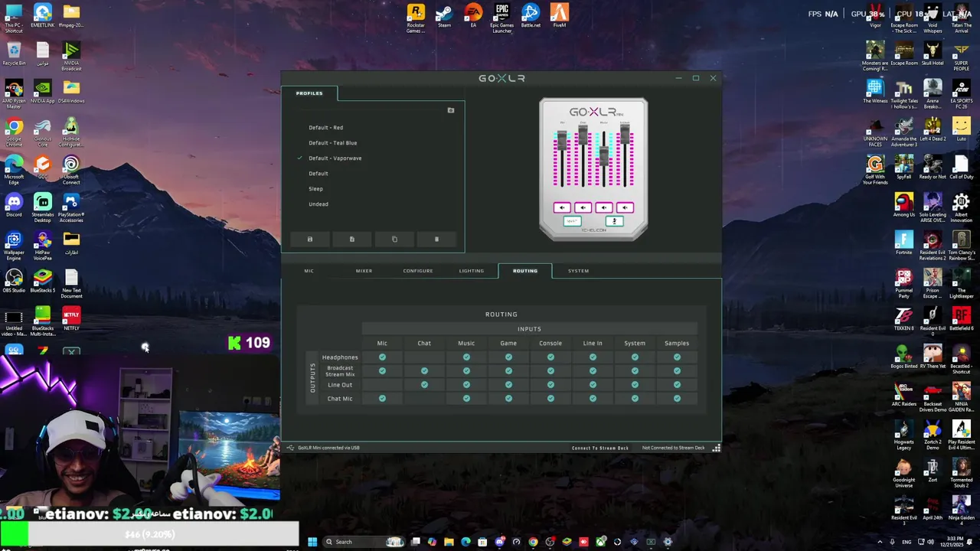
Task: Click the cough mute button on GoXLR
Action: 614,221
